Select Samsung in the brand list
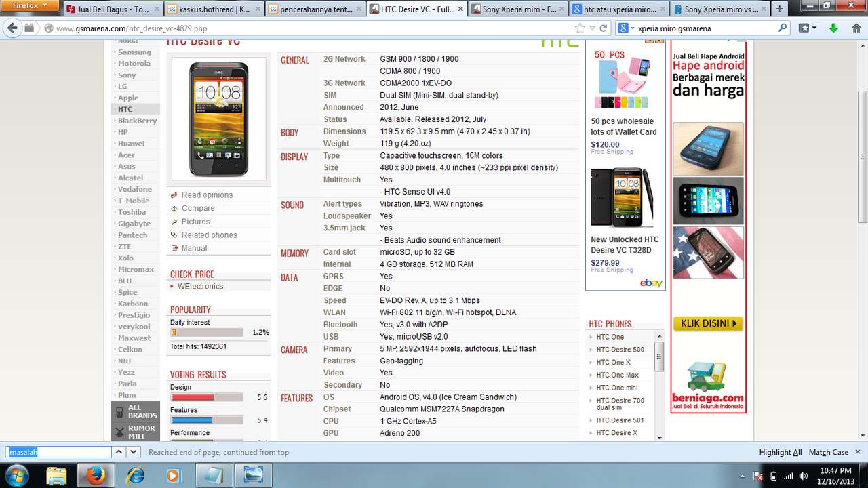Viewport: 868px width, 488px height. click(135, 52)
